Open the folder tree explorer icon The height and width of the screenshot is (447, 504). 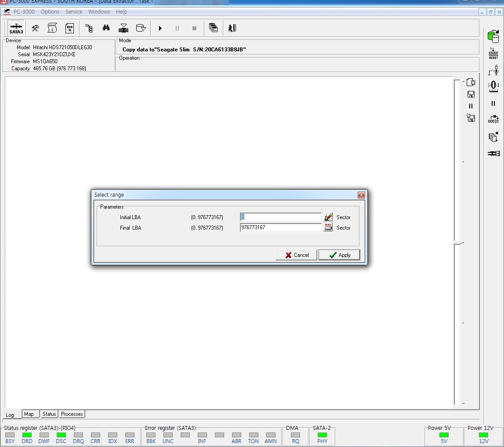coord(89,28)
